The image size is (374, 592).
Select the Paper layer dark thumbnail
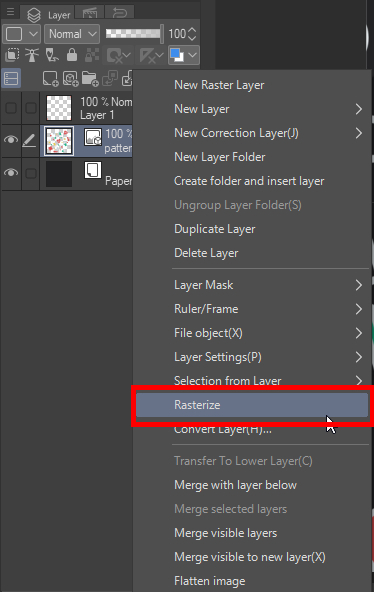coord(58,174)
